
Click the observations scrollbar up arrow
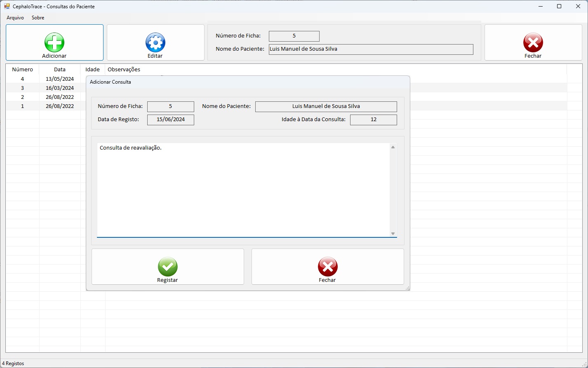coord(393,147)
